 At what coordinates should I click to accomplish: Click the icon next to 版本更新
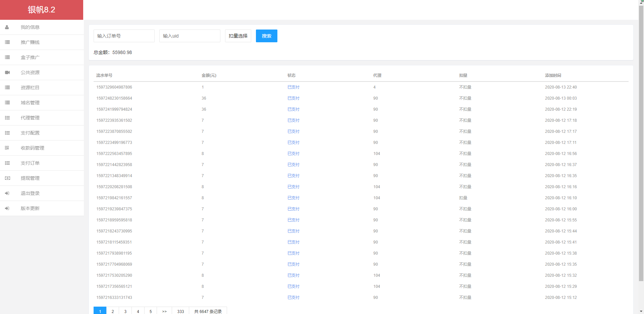tap(7, 208)
